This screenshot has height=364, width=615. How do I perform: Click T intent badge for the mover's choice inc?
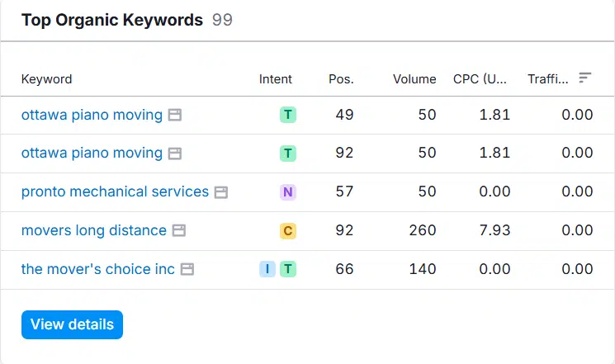pyautogui.click(x=287, y=269)
